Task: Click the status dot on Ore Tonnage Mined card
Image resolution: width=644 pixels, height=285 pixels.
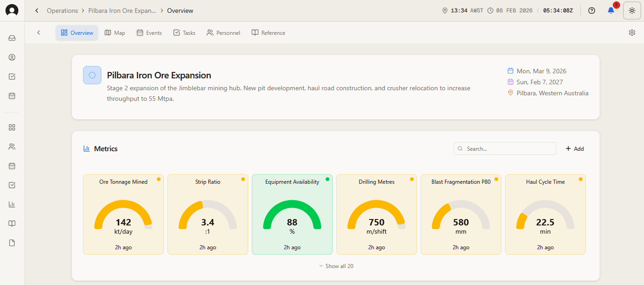Action: [x=158, y=180]
